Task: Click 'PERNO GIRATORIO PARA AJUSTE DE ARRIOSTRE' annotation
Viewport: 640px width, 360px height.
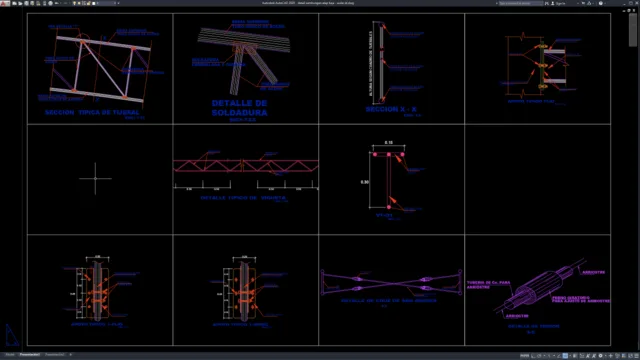Action: coord(581,300)
